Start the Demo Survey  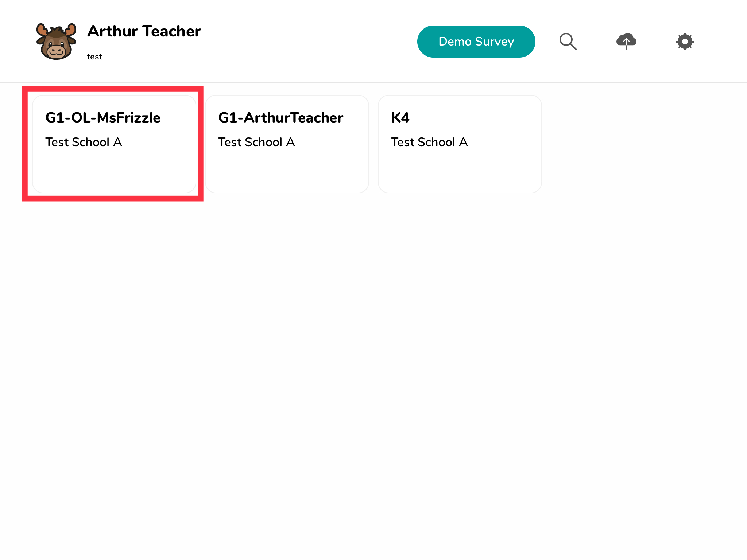476,42
